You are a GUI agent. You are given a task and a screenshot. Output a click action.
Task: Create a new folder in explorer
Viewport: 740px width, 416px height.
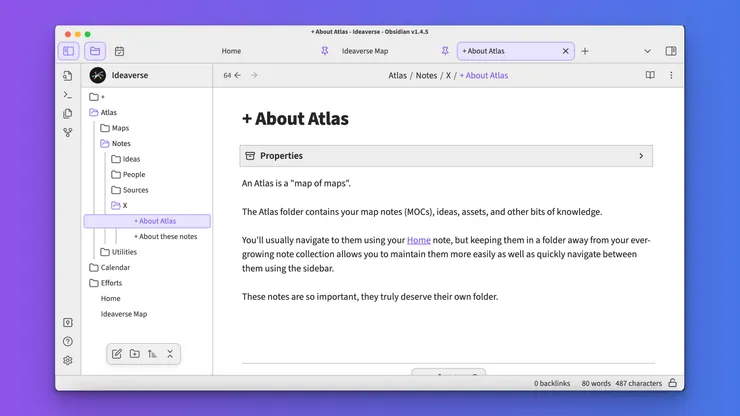[x=135, y=354]
